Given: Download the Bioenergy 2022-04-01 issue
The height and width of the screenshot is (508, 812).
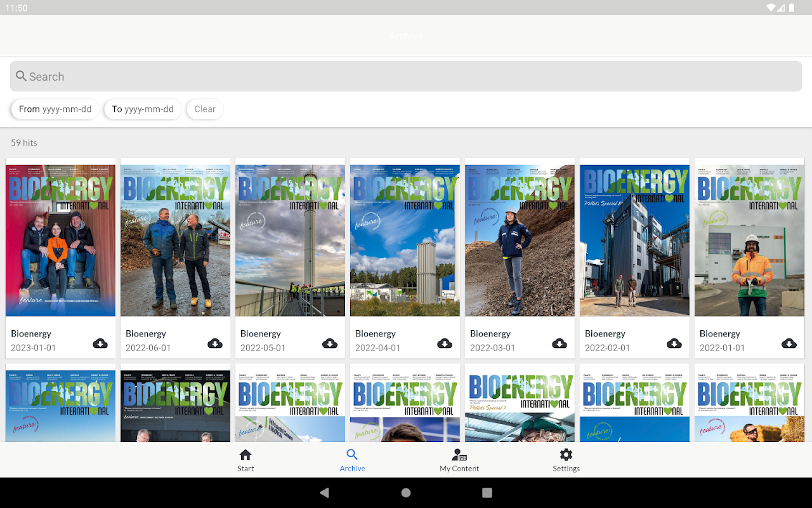Looking at the screenshot, I should coord(445,344).
